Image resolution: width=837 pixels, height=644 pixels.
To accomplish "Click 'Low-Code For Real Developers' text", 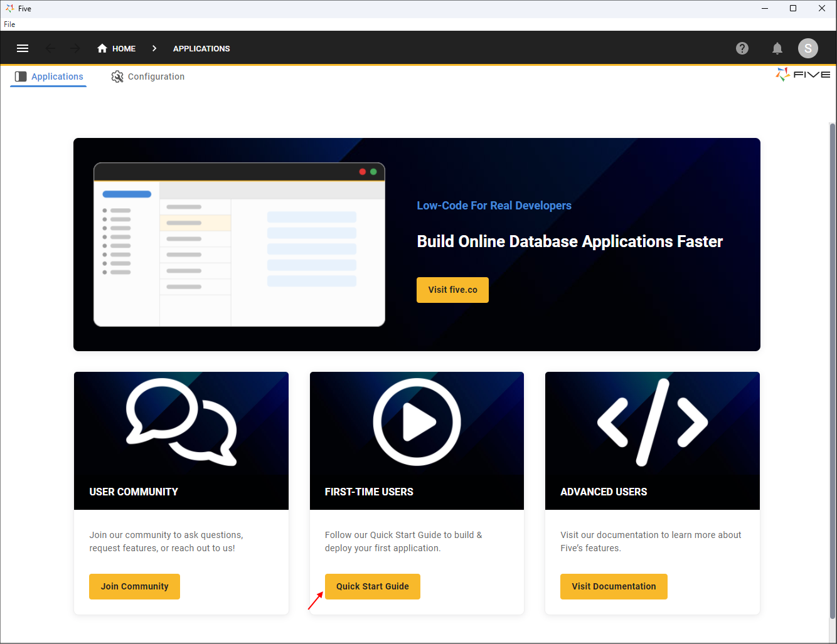I will click(x=494, y=206).
